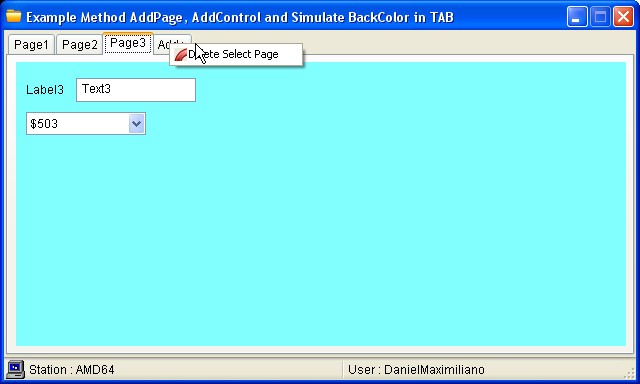Click User : DanielMaximiliano status text

416,370
